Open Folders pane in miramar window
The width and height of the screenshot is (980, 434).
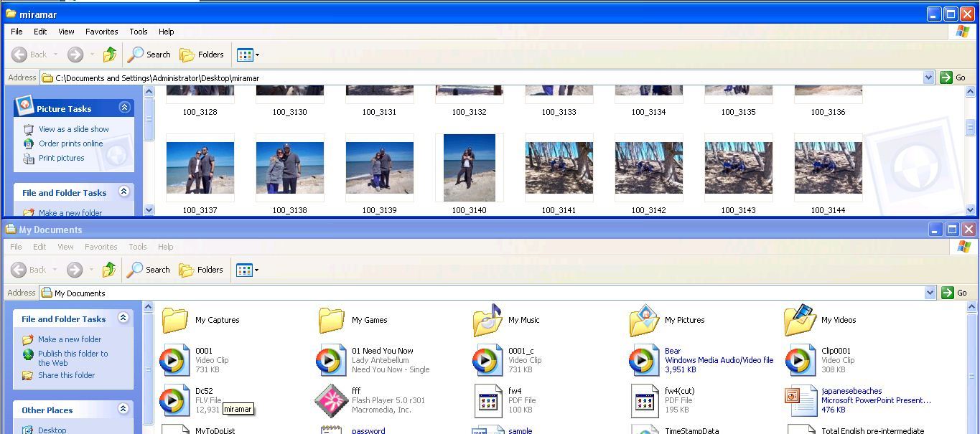[x=202, y=55]
